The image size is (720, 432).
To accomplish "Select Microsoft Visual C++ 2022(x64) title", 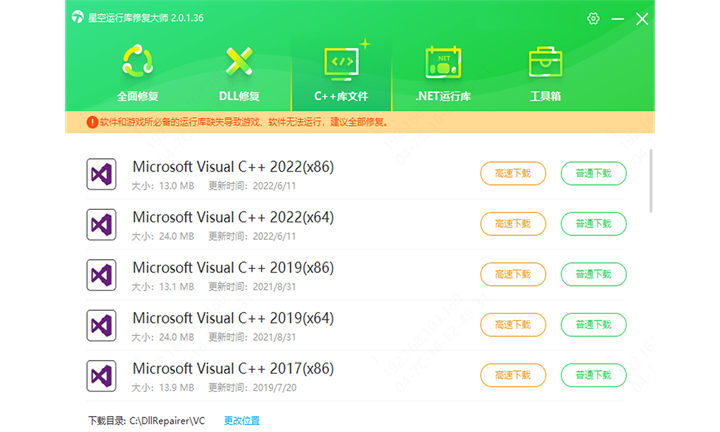I will (x=233, y=217).
